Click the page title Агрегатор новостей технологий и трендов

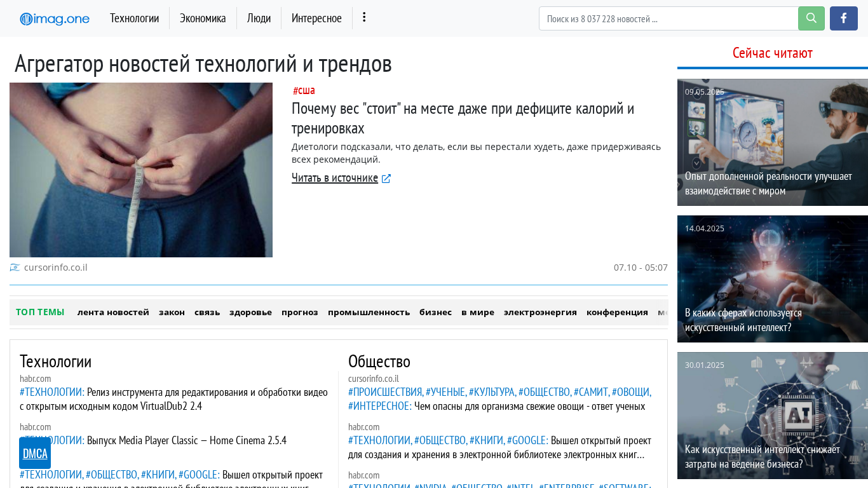203,64
